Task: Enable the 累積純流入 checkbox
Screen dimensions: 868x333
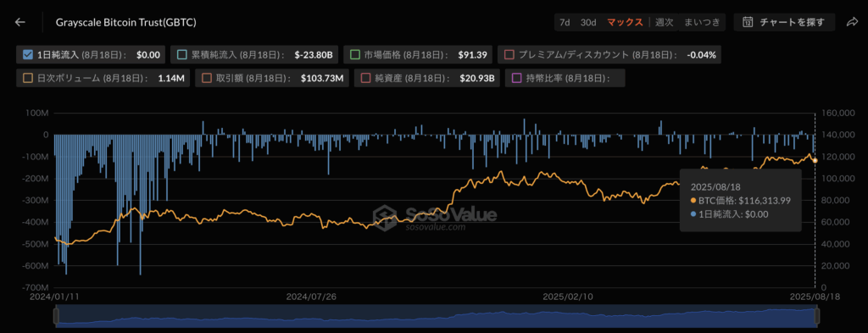Action: (x=181, y=55)
